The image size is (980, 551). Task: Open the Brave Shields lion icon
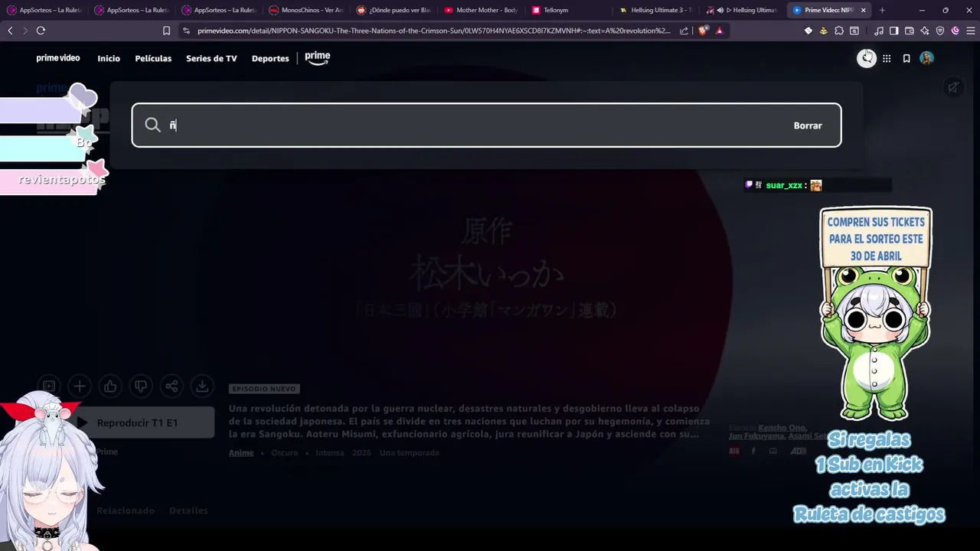(x=703, y=31)
